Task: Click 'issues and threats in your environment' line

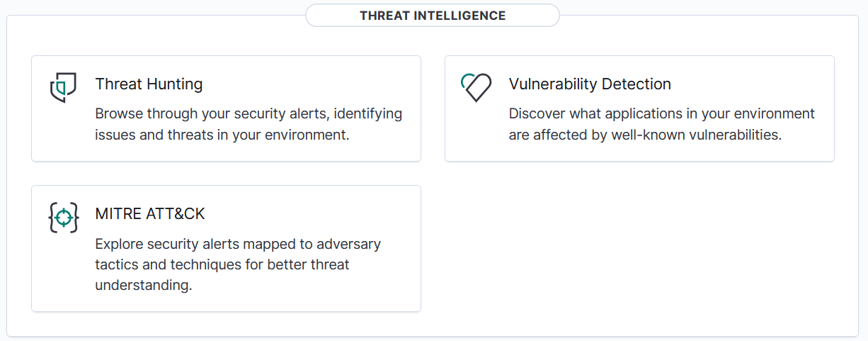Action: point(222,135)
